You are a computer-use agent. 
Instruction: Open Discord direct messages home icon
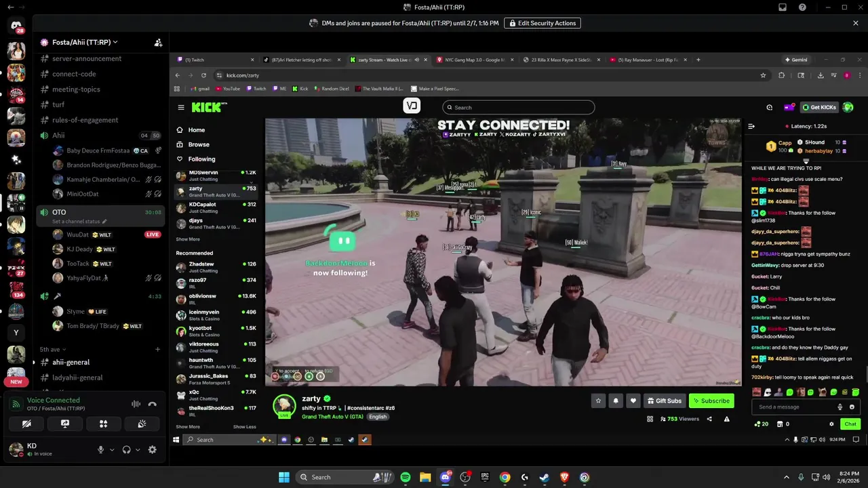16,26
